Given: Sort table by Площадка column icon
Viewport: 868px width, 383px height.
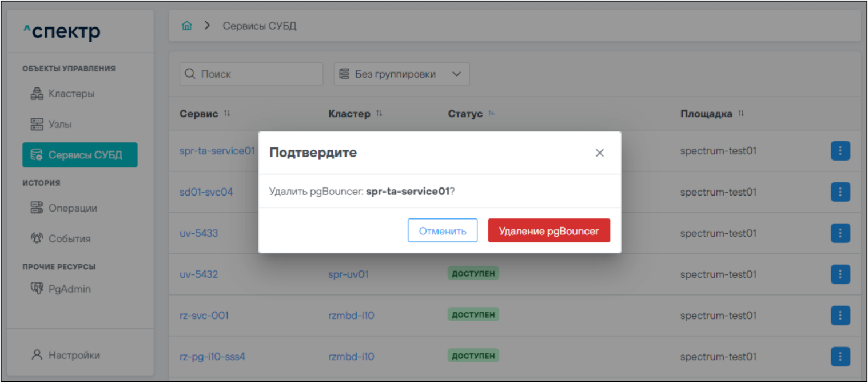Looking at the screenshot, I should [741, 114].
